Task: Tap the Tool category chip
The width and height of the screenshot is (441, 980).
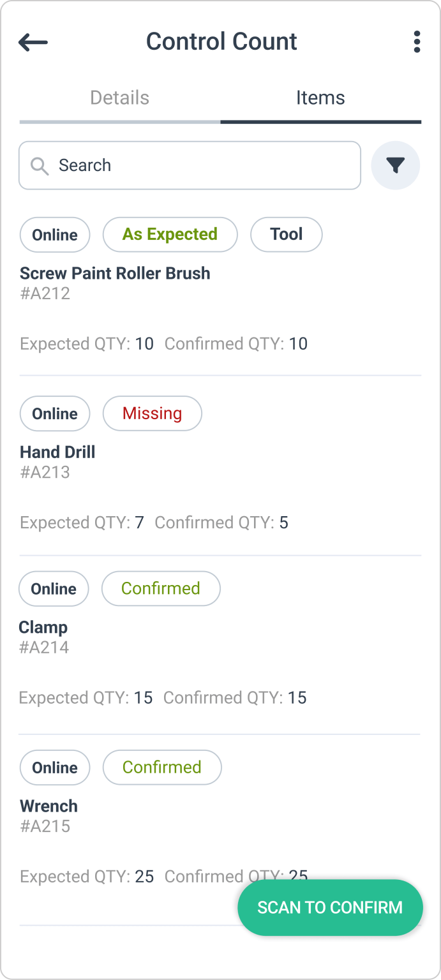Action: click(x=286, y=235)
